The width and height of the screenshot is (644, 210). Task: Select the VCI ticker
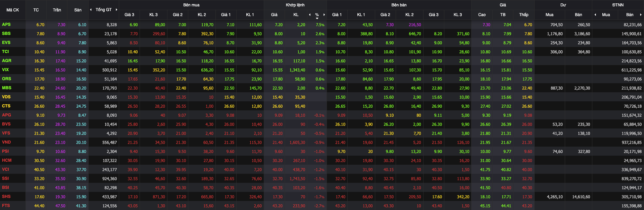[5, 169]
